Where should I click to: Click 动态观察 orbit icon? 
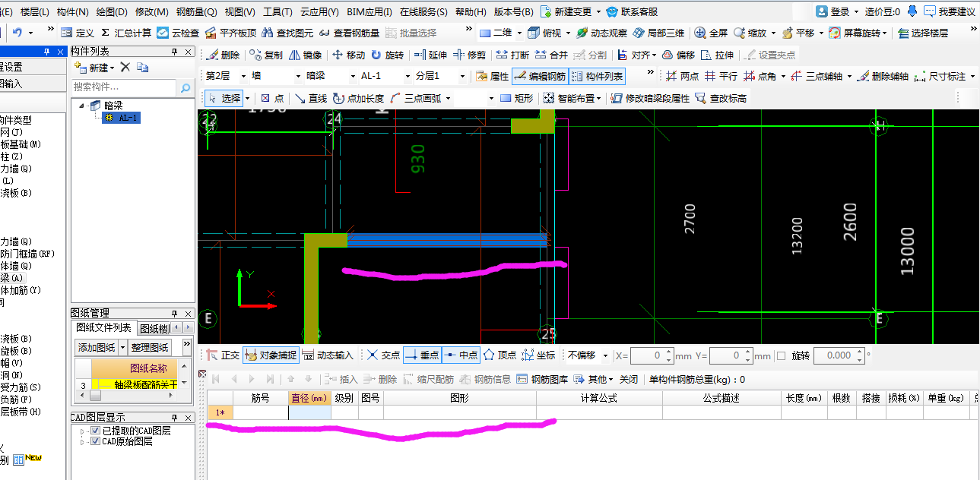(582, 33)
